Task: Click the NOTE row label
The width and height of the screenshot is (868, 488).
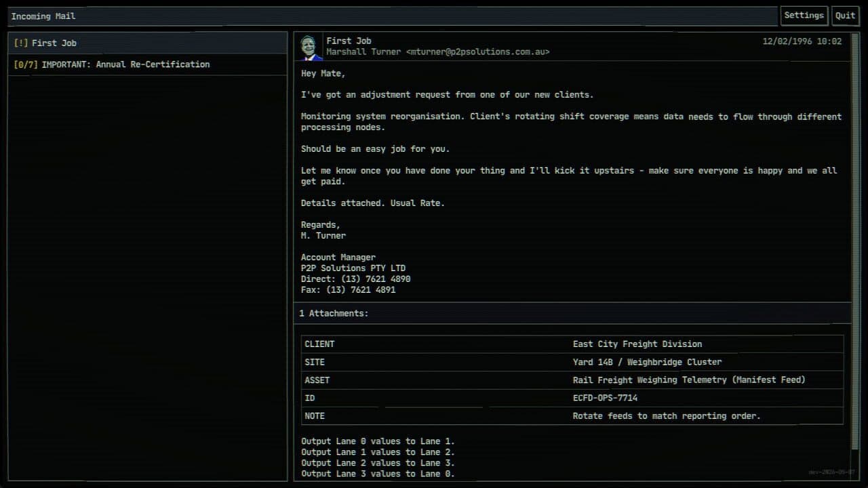Action: (315, 416)
